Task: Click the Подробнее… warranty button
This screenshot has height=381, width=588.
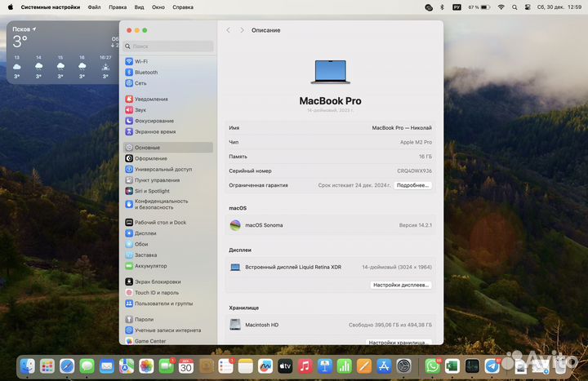Action: (x=412, y=185)
